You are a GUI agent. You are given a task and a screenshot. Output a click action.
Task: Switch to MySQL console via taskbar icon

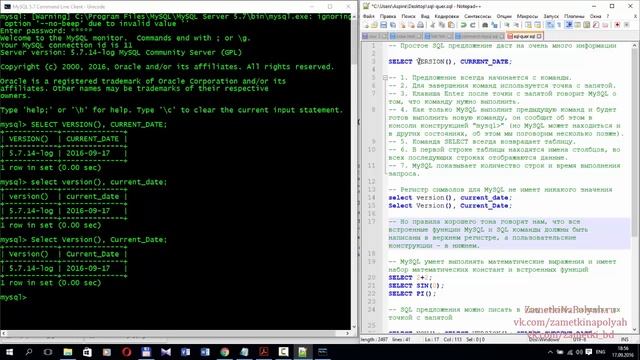[322, 352]
